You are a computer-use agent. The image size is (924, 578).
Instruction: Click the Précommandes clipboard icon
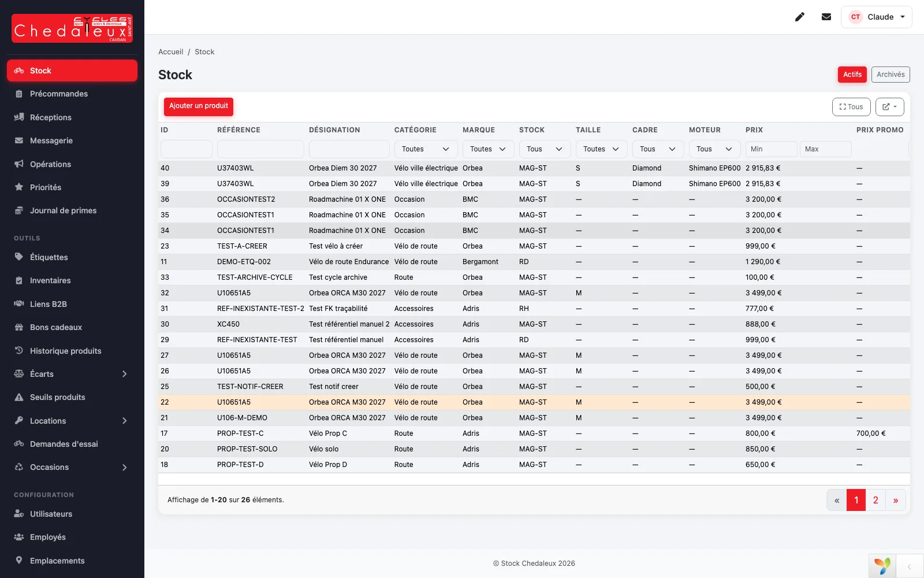click(19, 94)
